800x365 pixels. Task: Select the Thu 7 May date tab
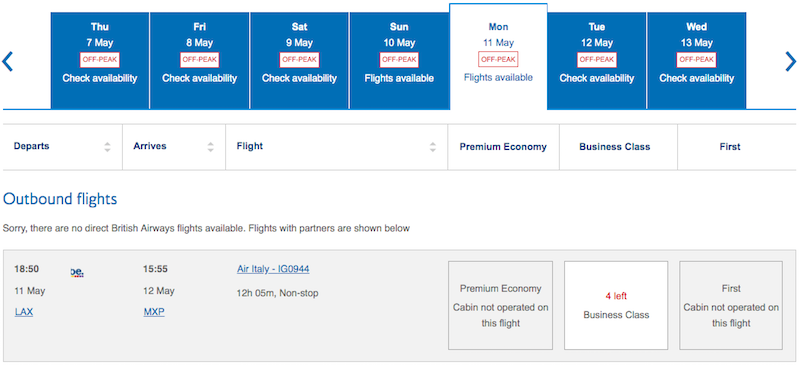pyautogui.click(x=100, y=61)
